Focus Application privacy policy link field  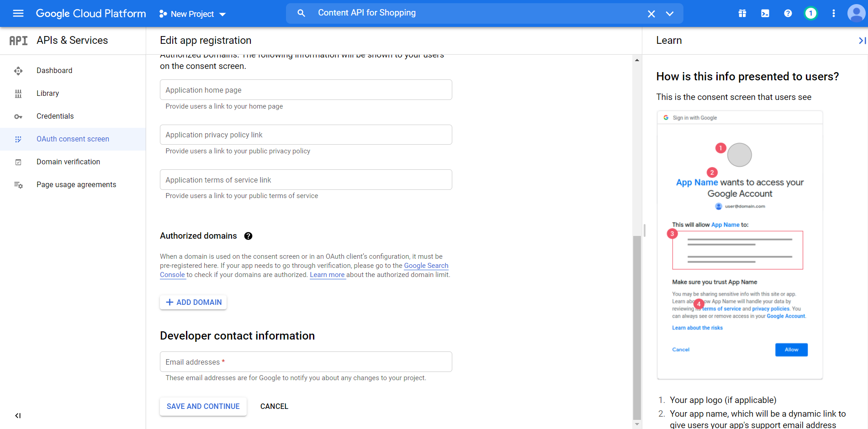[306, 135]
